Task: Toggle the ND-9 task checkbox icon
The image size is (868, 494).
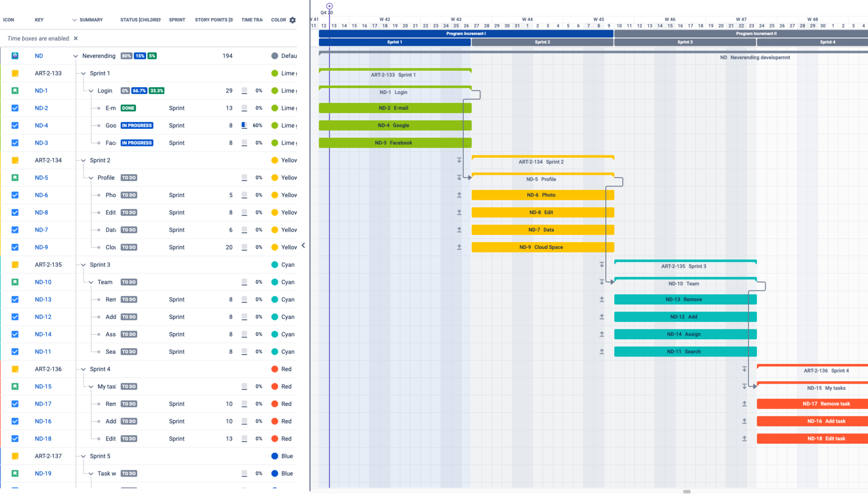Action: pos(15,247)
